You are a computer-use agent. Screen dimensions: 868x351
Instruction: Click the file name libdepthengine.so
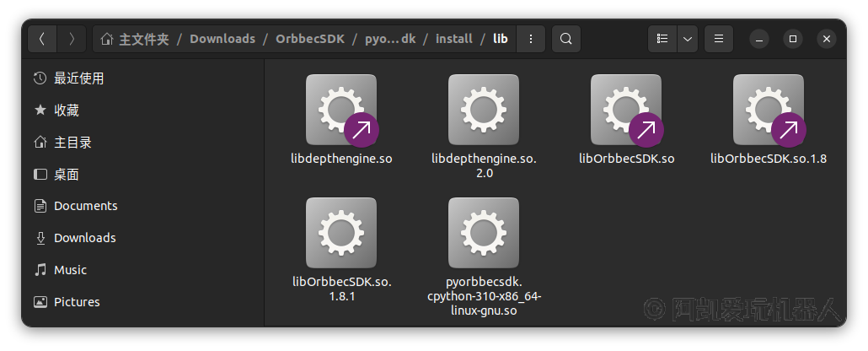pyautogui.click(x=341, y=159)
